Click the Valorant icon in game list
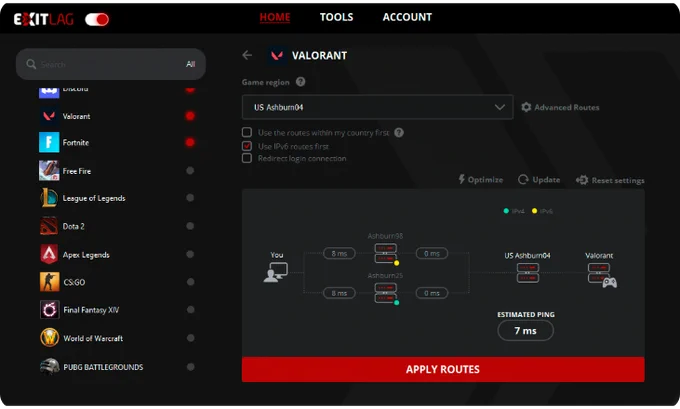 [x=49, y=116]
